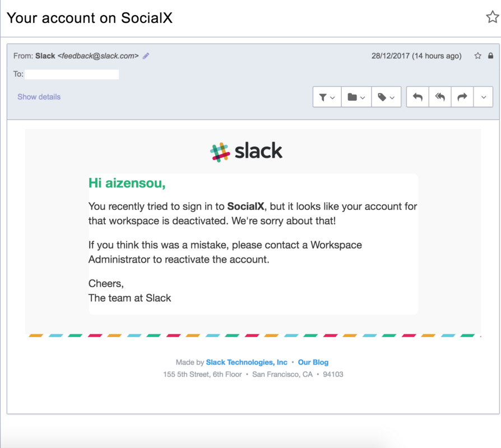Screen dimensions: 501x448
Task: Reply all using double arrow icon
Action: pyautogui.click(x=440, y=97)
